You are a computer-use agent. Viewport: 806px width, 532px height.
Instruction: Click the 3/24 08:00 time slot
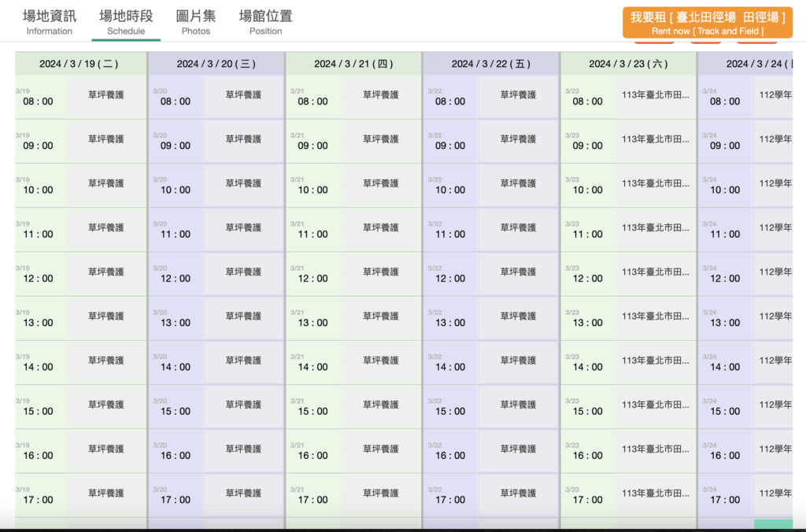(x=725, y=97)
